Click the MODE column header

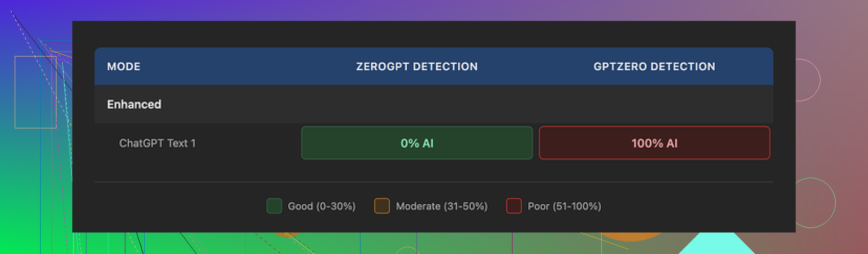[x=124, y=67]
